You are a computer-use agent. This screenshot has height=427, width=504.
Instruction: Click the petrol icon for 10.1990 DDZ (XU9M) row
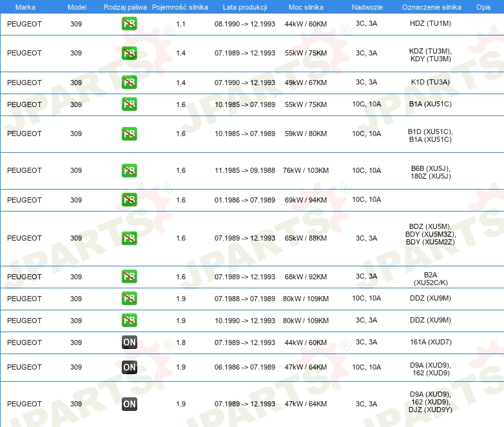coord(129,321)
